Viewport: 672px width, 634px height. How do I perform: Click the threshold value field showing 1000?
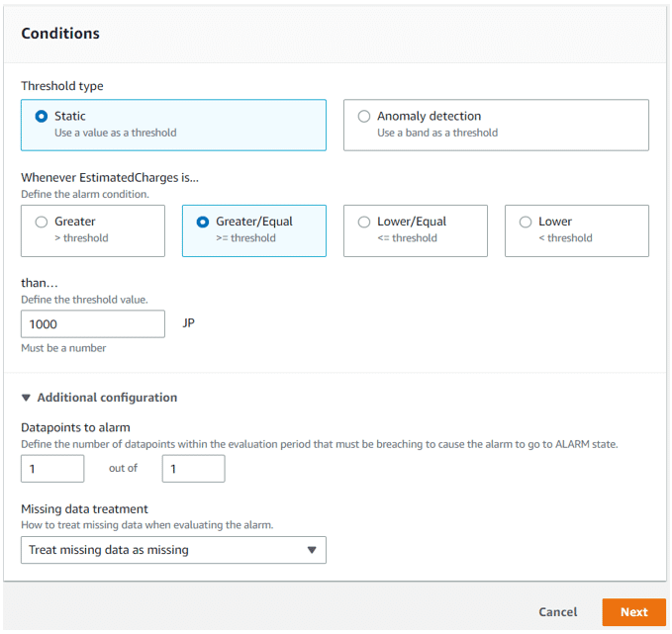coord(93,323)
